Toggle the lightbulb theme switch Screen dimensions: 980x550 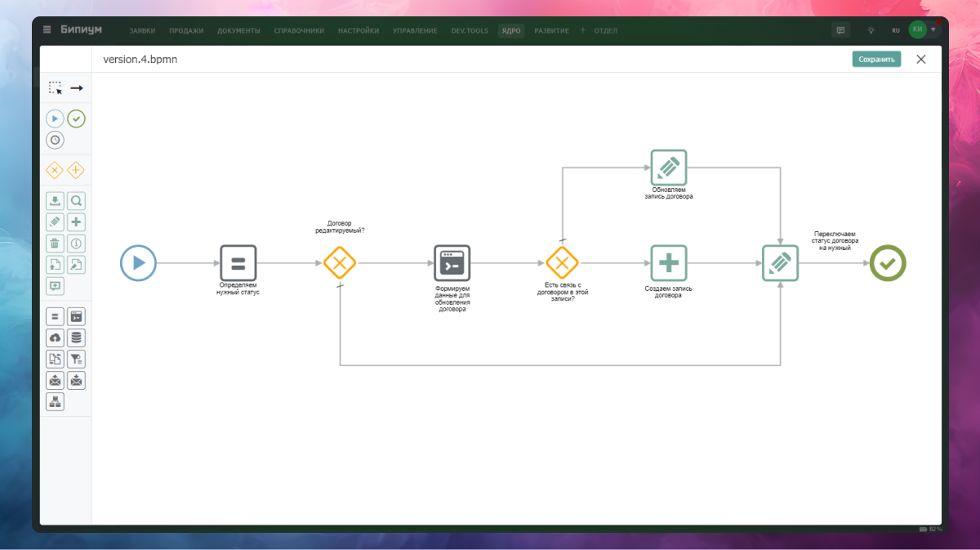pos(871,30)
